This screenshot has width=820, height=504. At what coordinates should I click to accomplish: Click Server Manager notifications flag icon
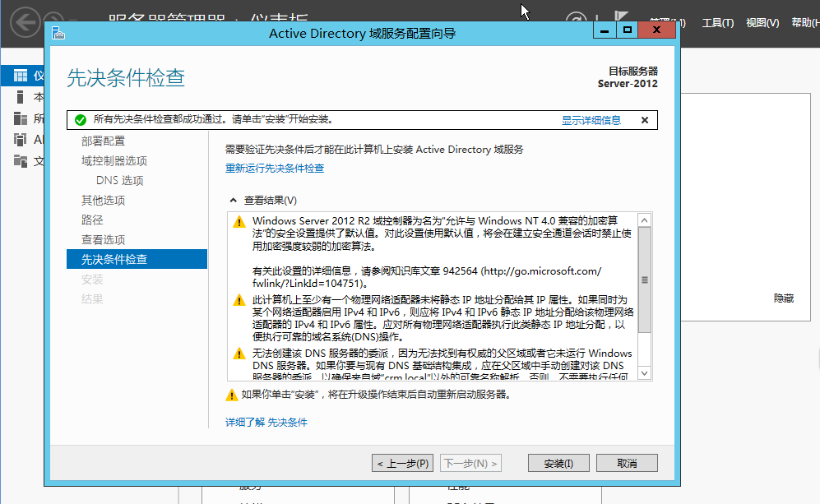(x=621, y=16)
